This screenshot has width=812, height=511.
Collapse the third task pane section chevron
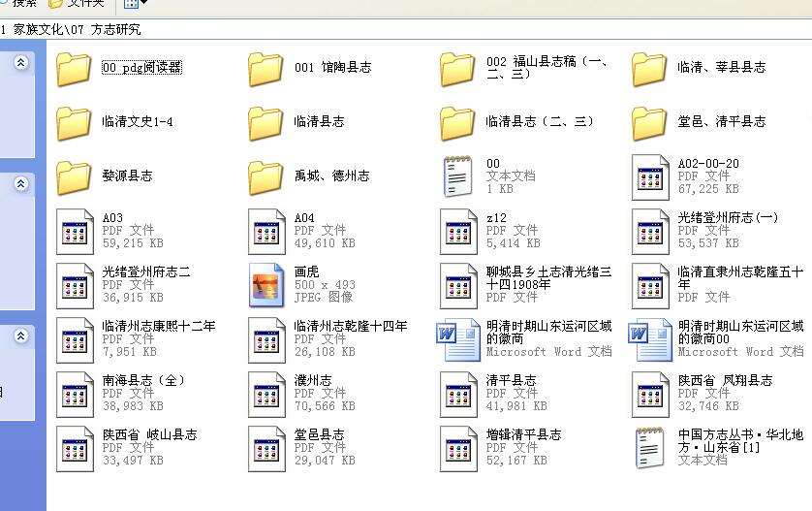click(x=20, y=335)
